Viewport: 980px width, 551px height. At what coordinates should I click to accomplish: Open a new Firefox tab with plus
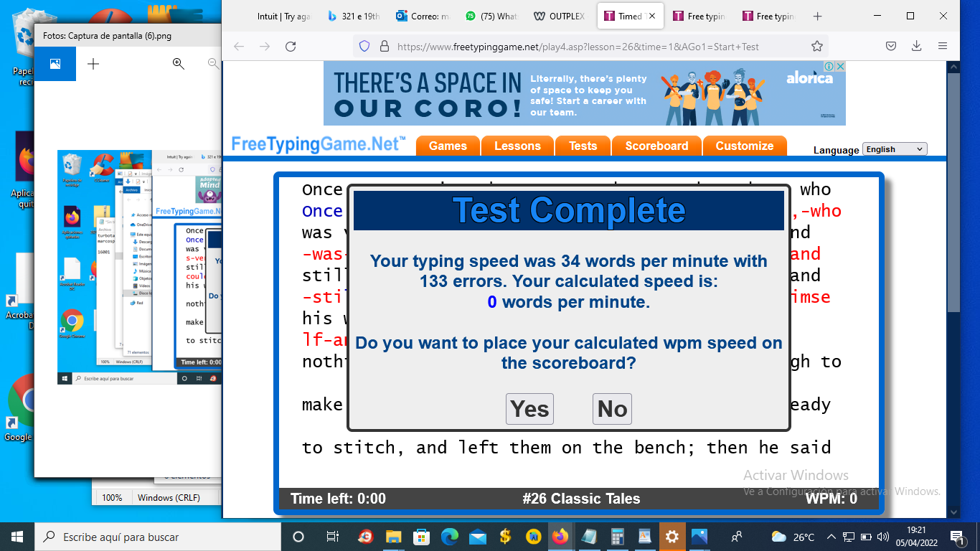click(817, 16)
